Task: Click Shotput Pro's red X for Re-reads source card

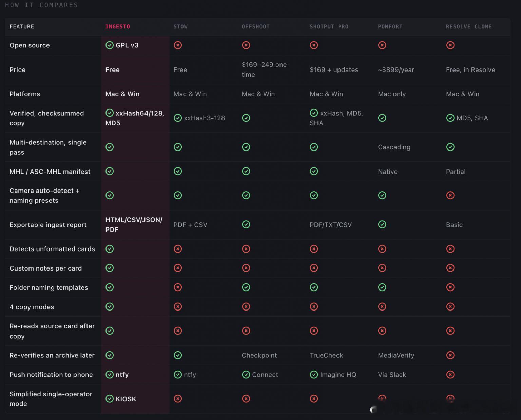Action: click(314, 331)
